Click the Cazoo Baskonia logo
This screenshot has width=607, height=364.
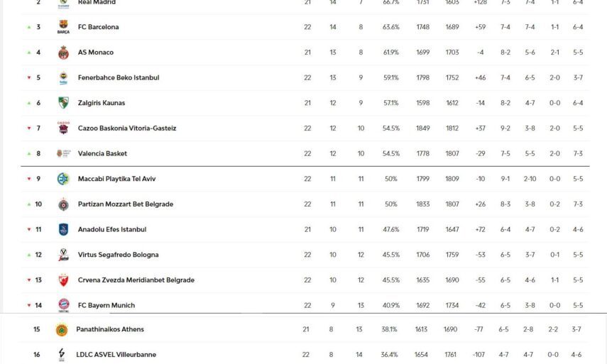(x=63, y=128)
